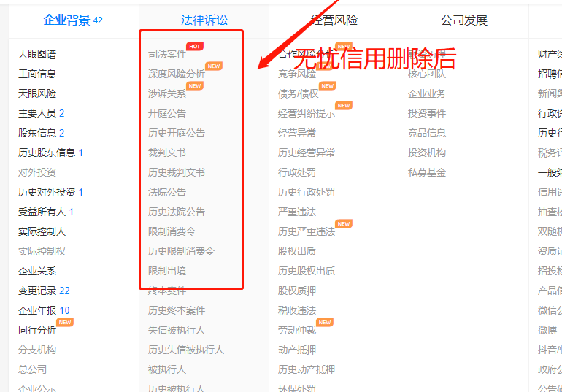Screen dimensions: 562x392
Task: Select 劳动仲裁 item
Action: click(x=297, y=331)
